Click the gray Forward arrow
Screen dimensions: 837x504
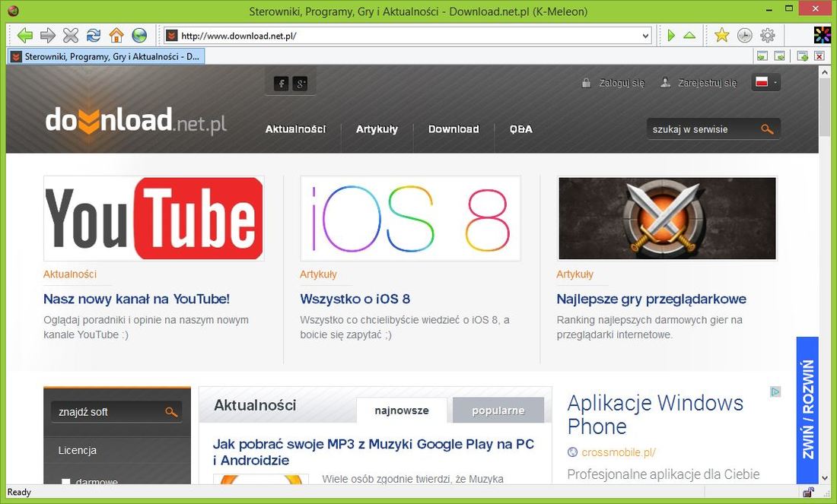[47, 36]
